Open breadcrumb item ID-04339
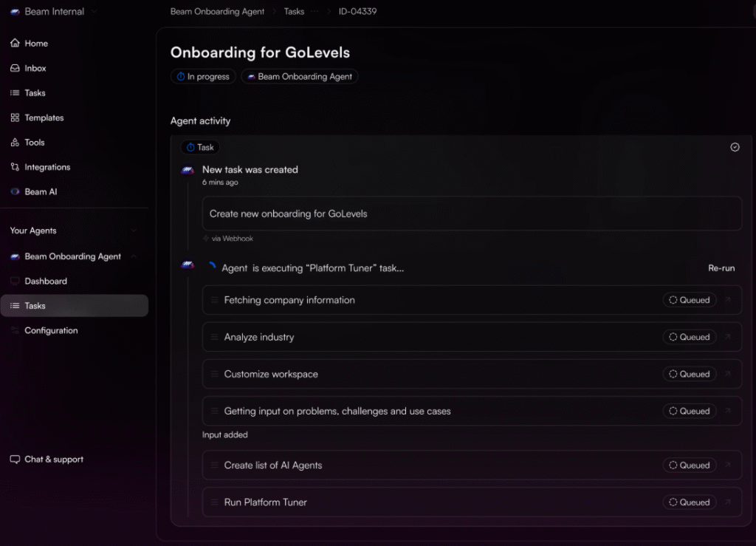The height and width of the screenshot is (546, 756). pyautogui.click(x=358, y=11)
